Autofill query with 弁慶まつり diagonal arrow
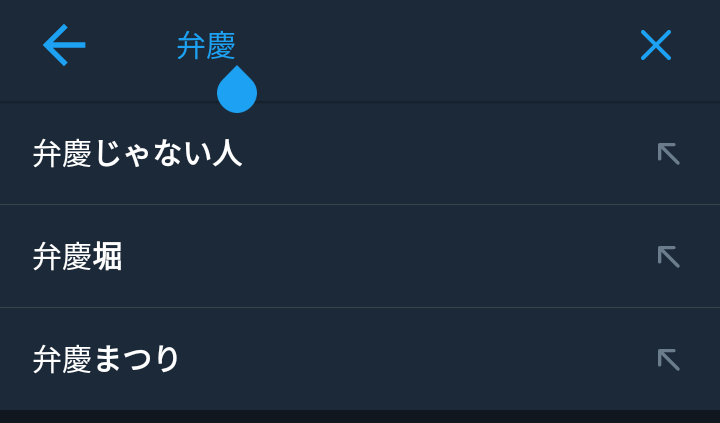 [x=668, y=360]
